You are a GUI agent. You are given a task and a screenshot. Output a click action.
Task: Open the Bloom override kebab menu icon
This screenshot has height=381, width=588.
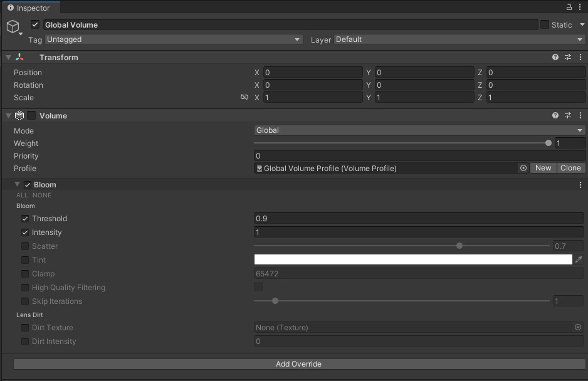click(580, 184)
